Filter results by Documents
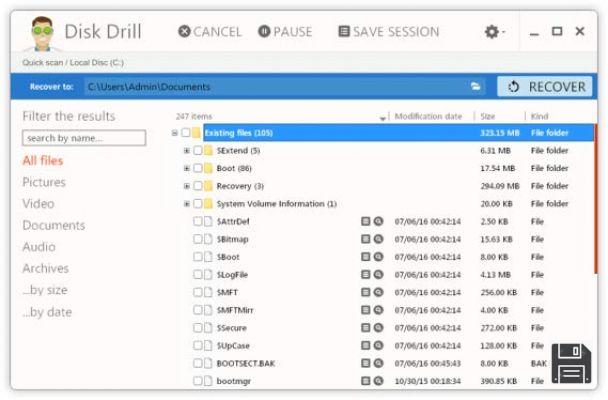 tap(54, 225)
